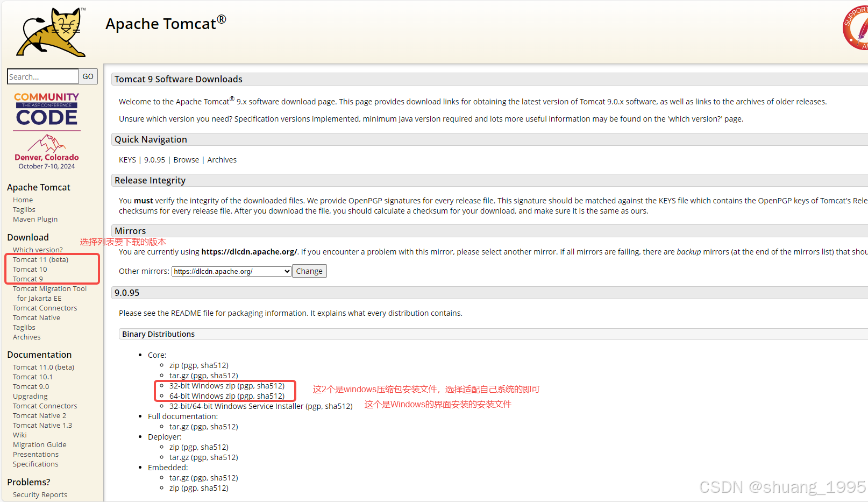Download Deployer zip
The height and width of the screenshot is (502, 868).
click(x=174, y=447)
